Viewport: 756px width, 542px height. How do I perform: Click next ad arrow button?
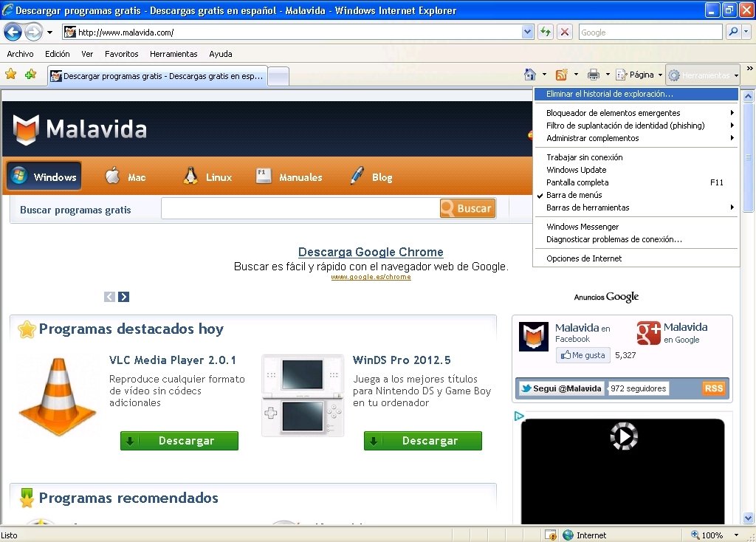(x=124, y=297)
